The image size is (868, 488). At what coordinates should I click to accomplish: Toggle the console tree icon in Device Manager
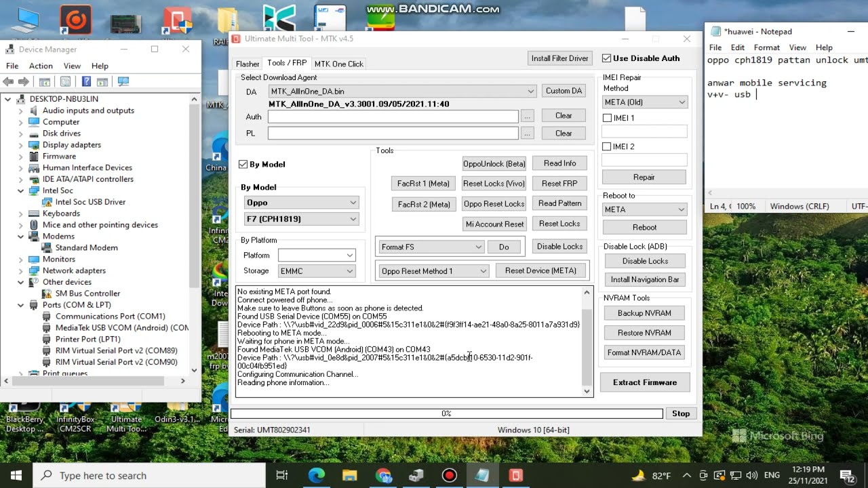coord(44,82)
